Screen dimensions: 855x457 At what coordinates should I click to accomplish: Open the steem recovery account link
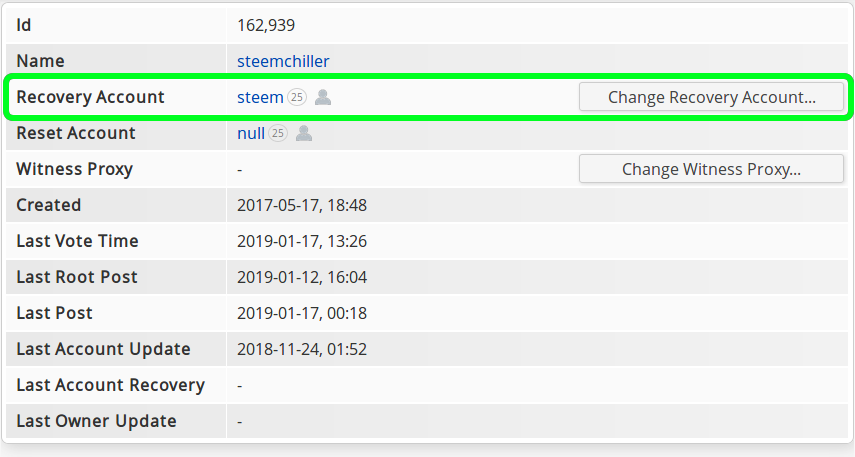(x=260, y=97)
